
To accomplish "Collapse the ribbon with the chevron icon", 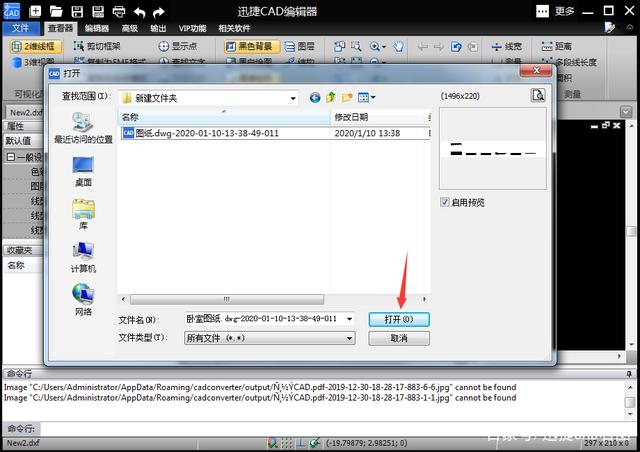I will click(x=630, y=28).
